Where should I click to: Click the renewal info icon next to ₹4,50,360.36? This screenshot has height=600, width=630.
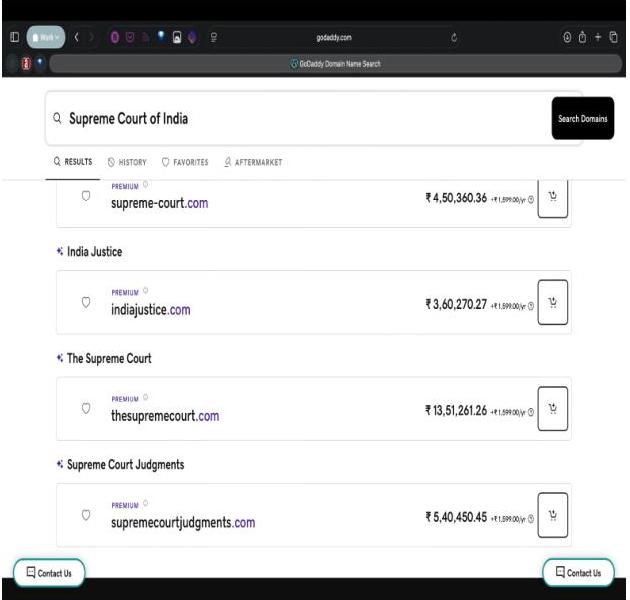(531, 200)
